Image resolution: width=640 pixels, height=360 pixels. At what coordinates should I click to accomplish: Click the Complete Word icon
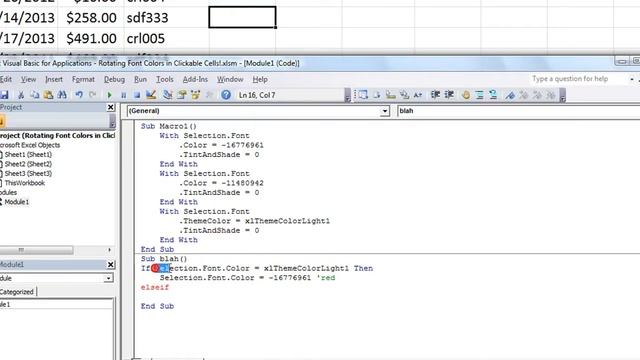pyautogui.click(x=418, y=95)
